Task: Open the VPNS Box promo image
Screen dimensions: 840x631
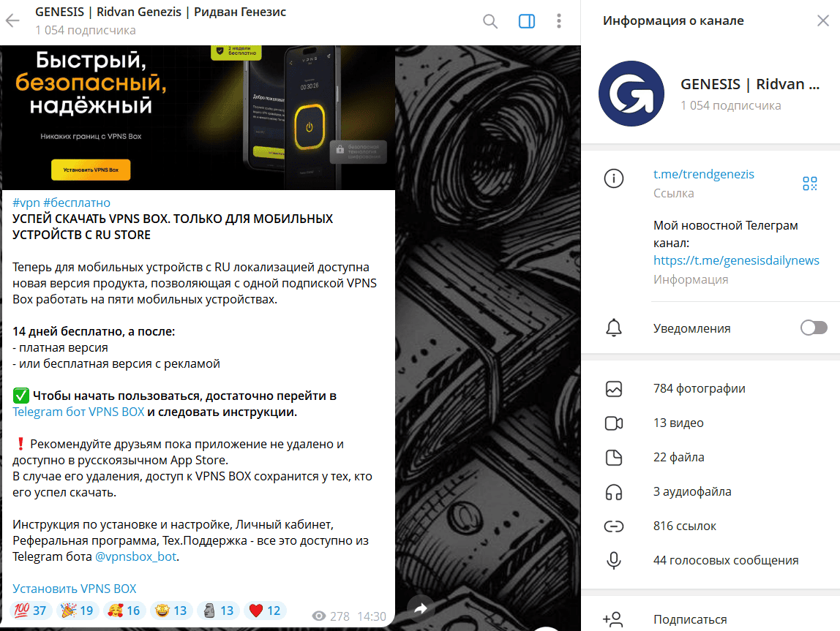Action: pos(198,117)
